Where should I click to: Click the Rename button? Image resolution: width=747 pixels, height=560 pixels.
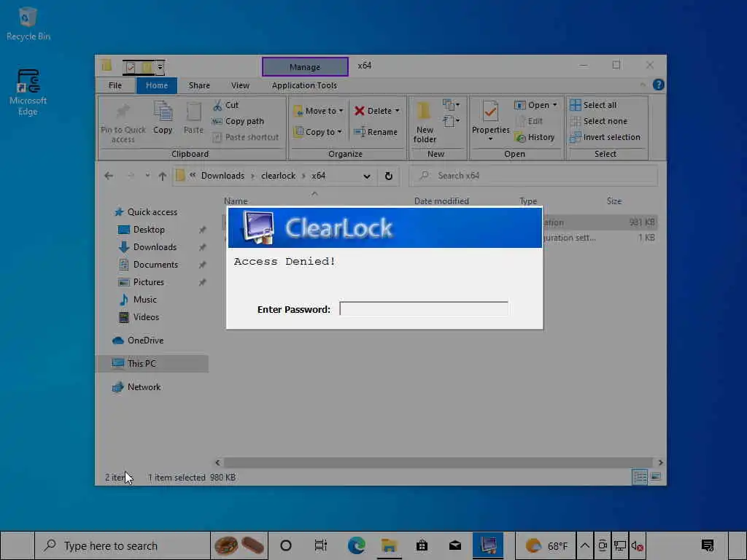tap(376, 132)
